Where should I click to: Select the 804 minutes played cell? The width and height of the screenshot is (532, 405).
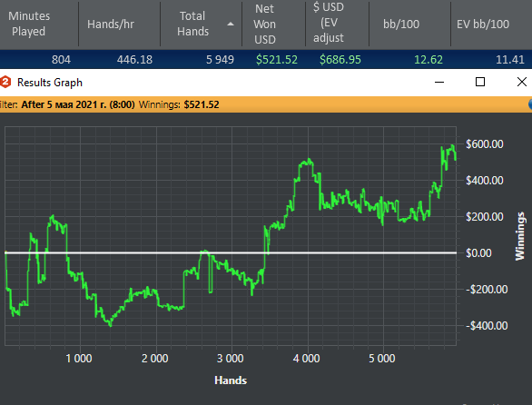coord(61,60)
